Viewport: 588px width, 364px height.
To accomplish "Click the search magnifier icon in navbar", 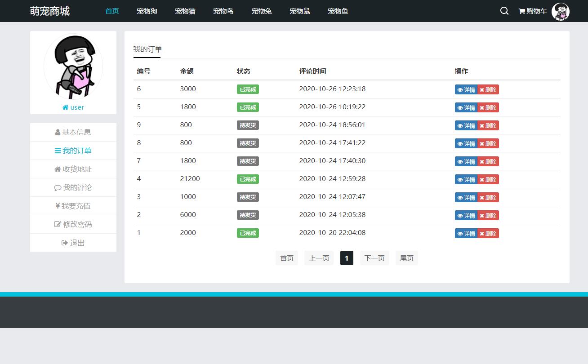I will [504, 11].
